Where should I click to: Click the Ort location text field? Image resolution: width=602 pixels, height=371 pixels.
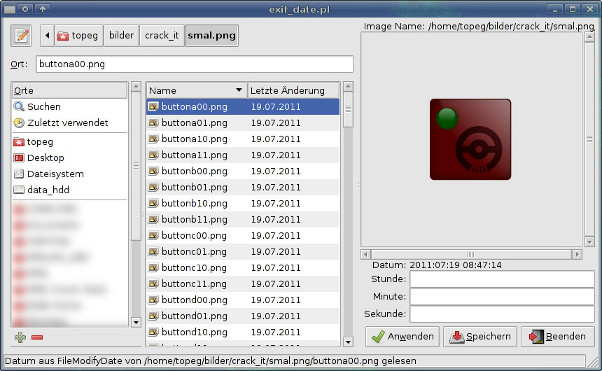click(x=195, y=64)
